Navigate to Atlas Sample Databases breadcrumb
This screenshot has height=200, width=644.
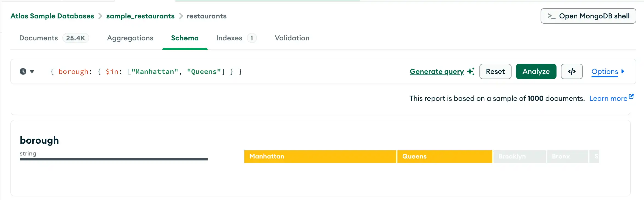coord(52,16)
